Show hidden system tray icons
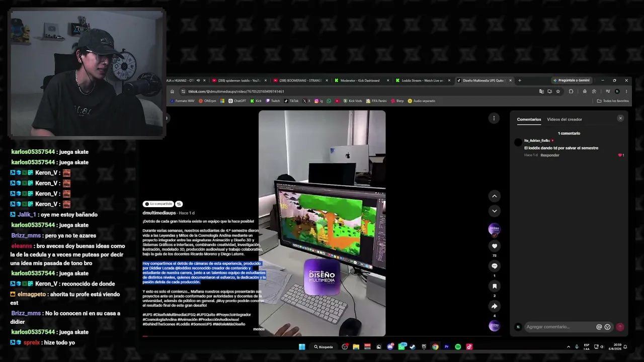Image resolution: width=644 pixels, height=362 pixels. coord(569,346)
